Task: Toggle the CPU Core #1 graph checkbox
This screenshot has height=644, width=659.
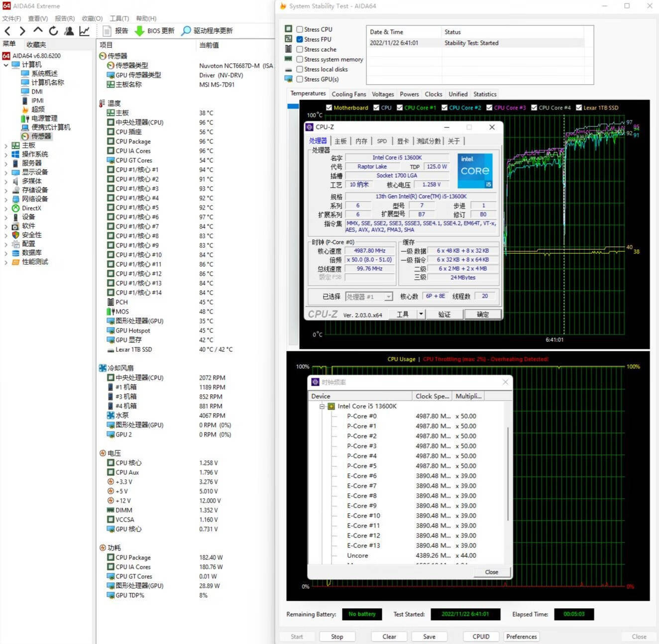Action: (x=400, y=107)
